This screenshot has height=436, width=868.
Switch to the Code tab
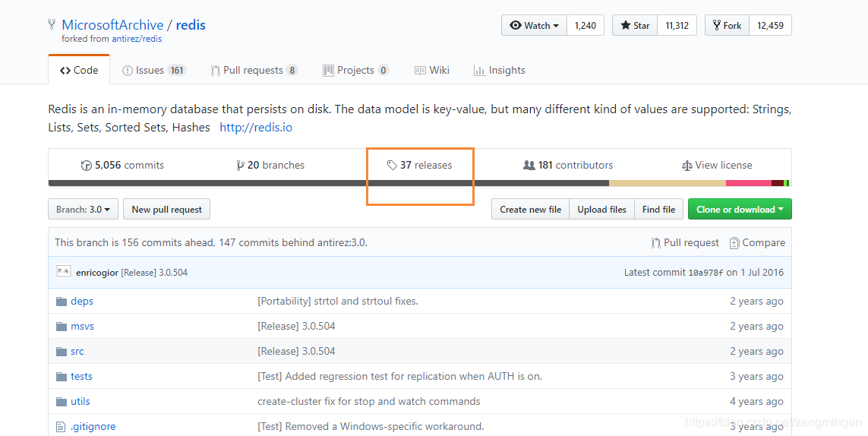[79, 71]
